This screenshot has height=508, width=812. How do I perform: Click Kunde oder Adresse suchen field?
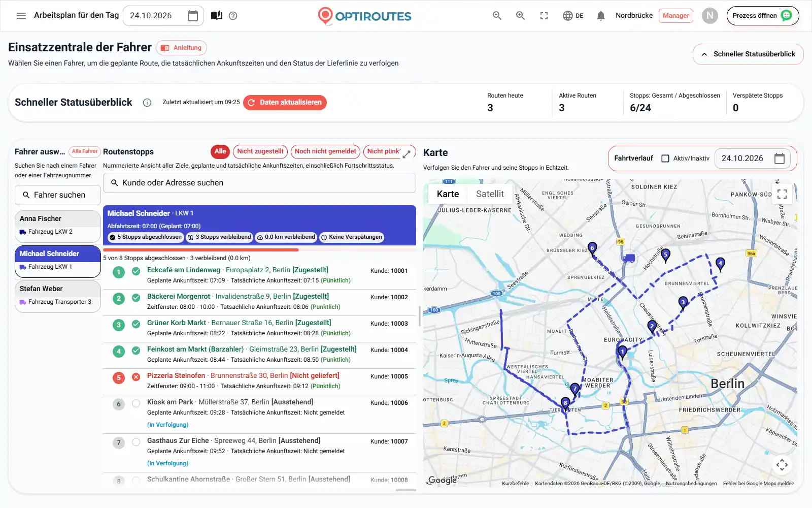click(259, 183)
